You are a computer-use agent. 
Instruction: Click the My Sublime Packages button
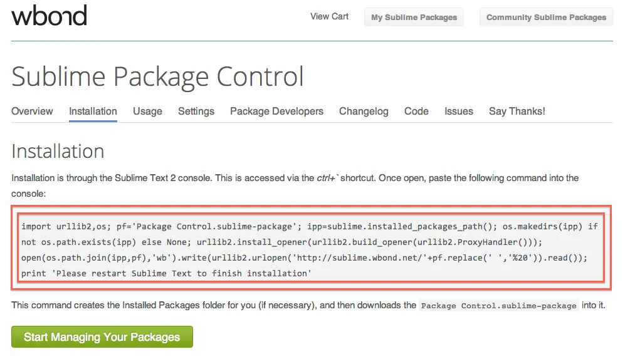pos(414,18)
